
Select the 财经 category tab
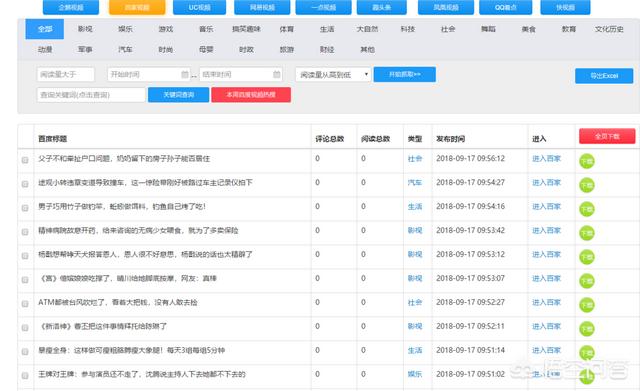[327, 49]
